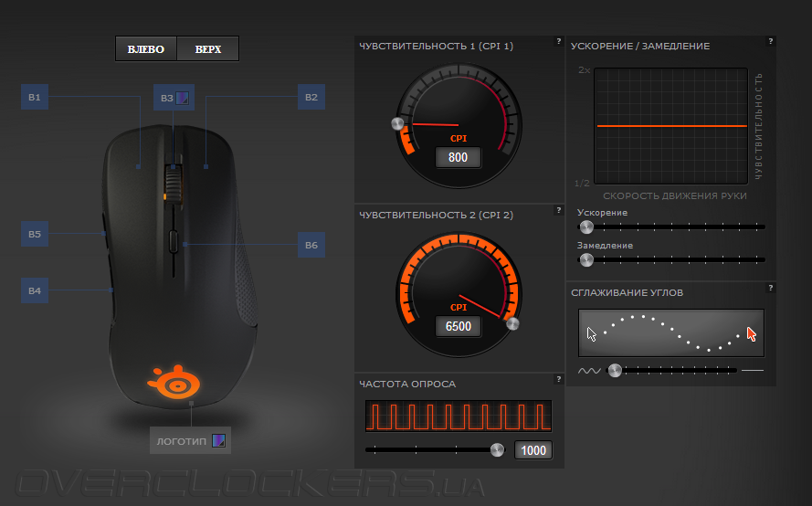Click the scroll wheel on the mouse image
Screen dimensions: 812x506
(x=174, y=184)
